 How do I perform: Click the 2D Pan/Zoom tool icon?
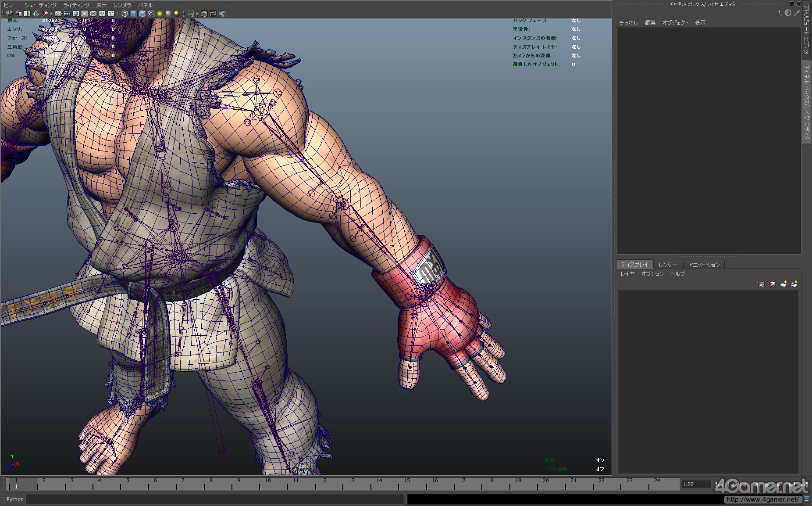[x=45, y=14]
